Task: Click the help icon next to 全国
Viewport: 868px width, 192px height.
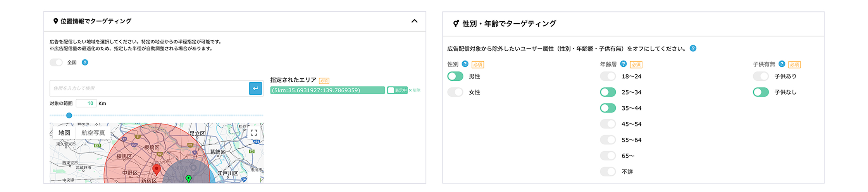Action: [85, 62]
